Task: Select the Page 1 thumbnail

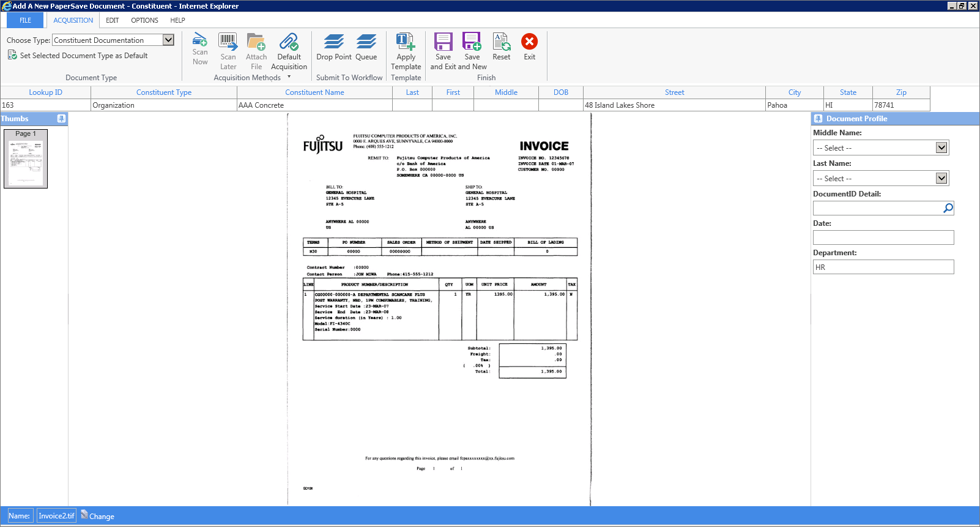Action: [26, 159]
